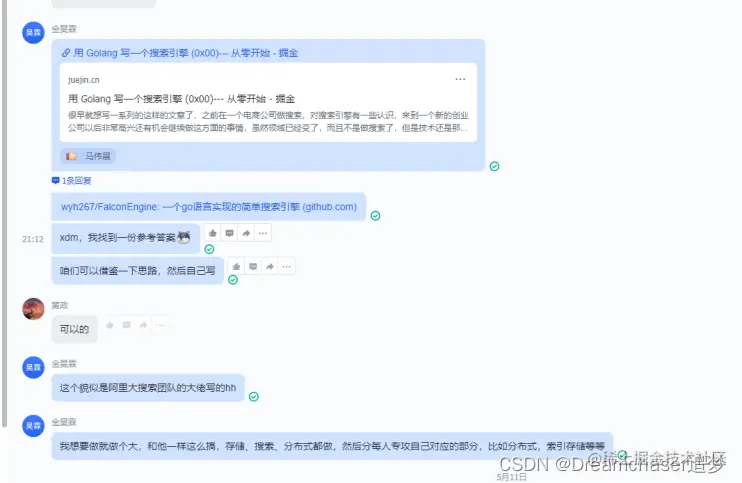Screen dimensions: 742x483
Task: Like the "xdm，我找到一份参考答案" message
Action: pyautogui.click(x=213, y=233)
